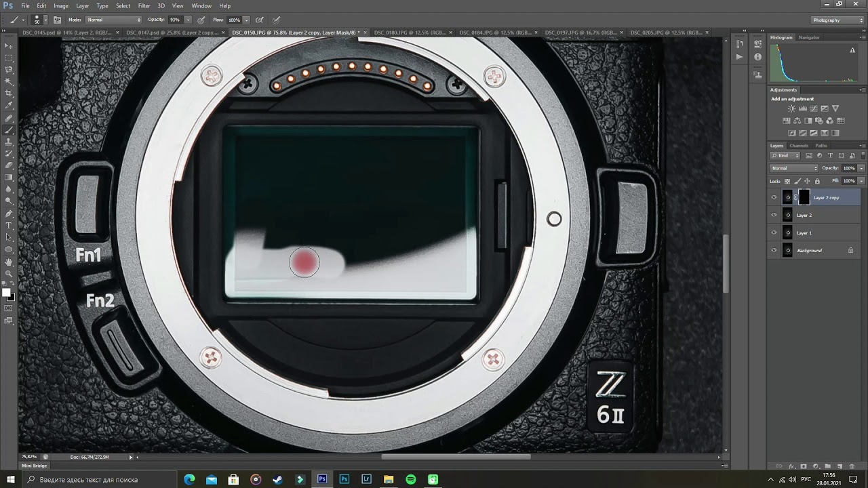Select the Lasso tool
This screenshot has width=868, height=488.
click(9, 69)
